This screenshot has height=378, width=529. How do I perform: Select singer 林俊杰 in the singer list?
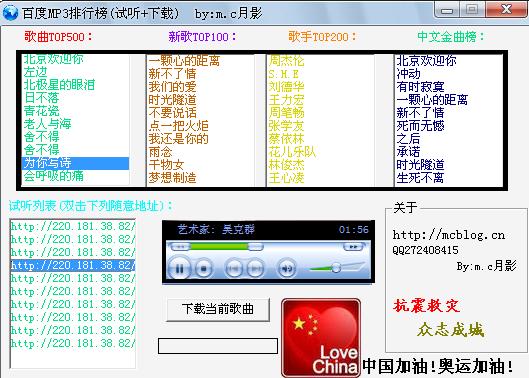point(286,165)
